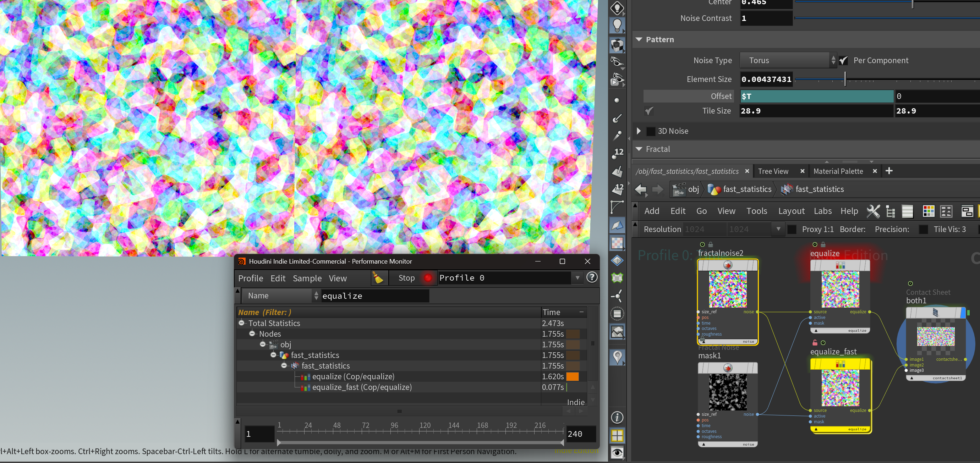Collapse the Pattern parameter section
Screen dimensions: 980x463
(639, 39)
